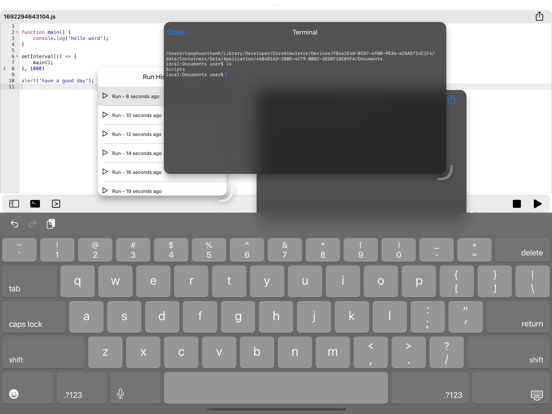The width and height of the screenshot is (552, 414).
Task: Toggle fold arrow at line 2
Action: tap(17, 32)
